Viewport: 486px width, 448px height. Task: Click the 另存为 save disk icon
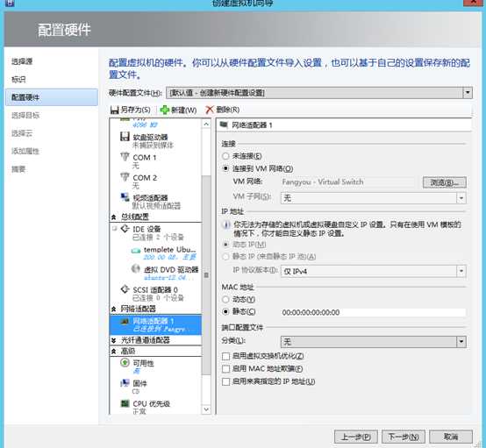click(114, 110)
